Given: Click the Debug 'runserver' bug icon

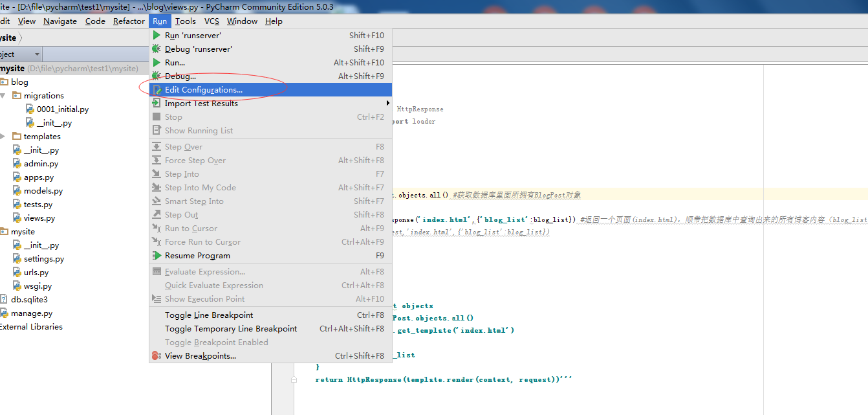Looking at the screenshot, I should 157,49.
